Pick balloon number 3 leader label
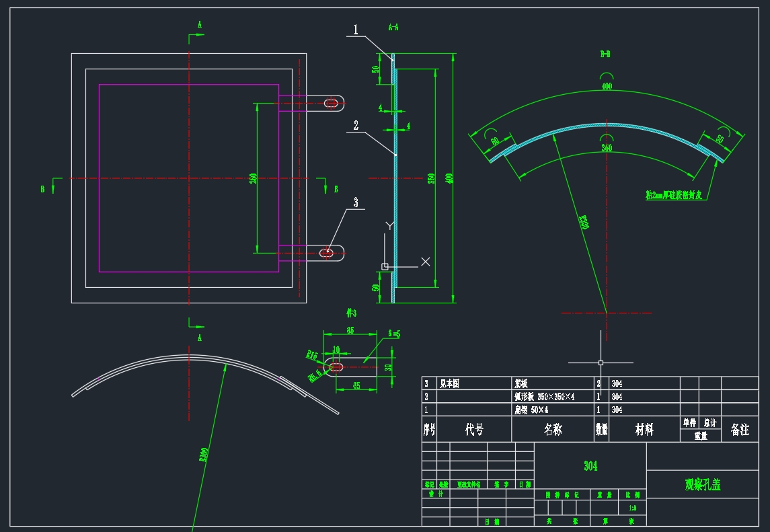 tap(356, 202)
